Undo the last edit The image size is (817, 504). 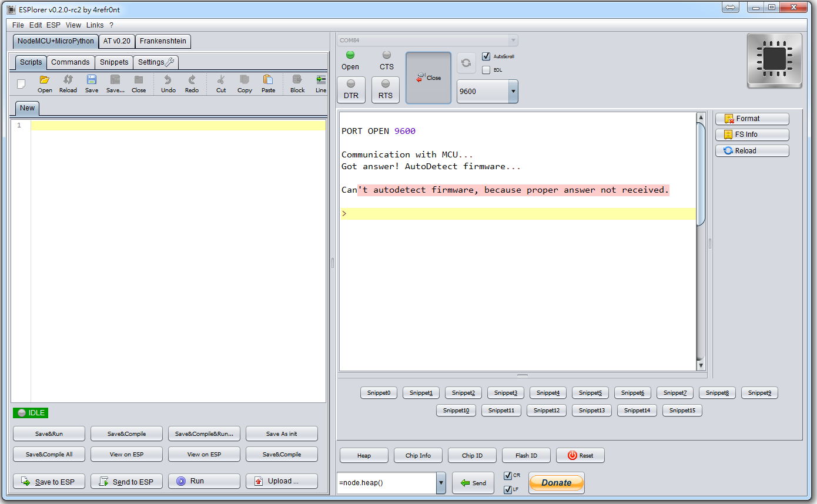pos(168,83)
